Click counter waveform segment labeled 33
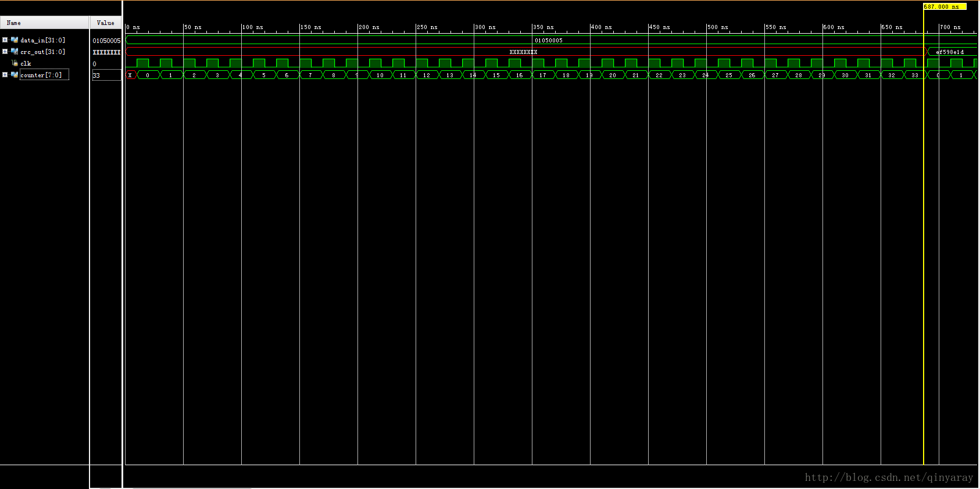The height and width of the screenshot is (489, 980). point(915,75)
